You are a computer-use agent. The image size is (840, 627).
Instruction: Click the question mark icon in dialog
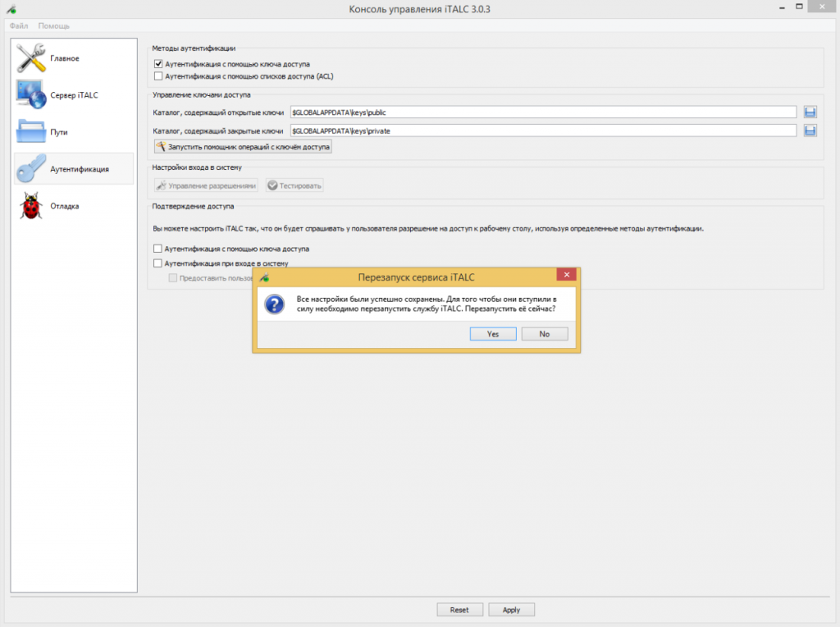click(274, 304)
